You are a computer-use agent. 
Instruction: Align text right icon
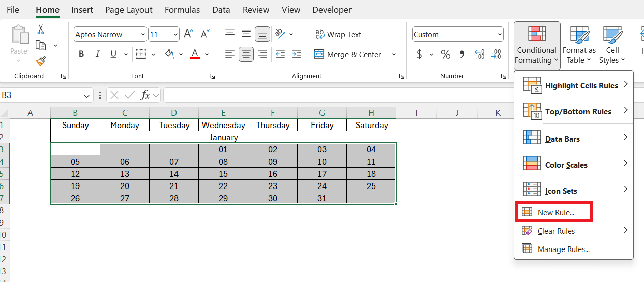(x=262, y=54)
